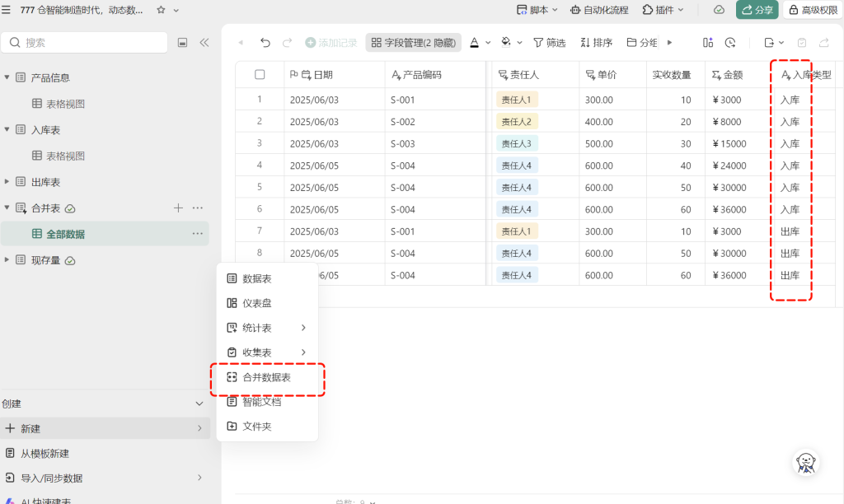
Task: Click the toolbar scroll-left arrow
Action: pos(241,43)
